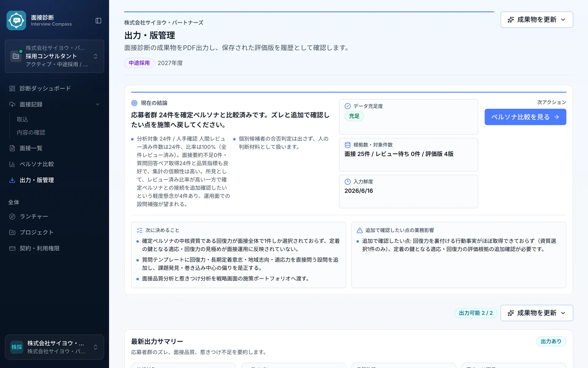Click the date 2026/6/16

(359, 191)
